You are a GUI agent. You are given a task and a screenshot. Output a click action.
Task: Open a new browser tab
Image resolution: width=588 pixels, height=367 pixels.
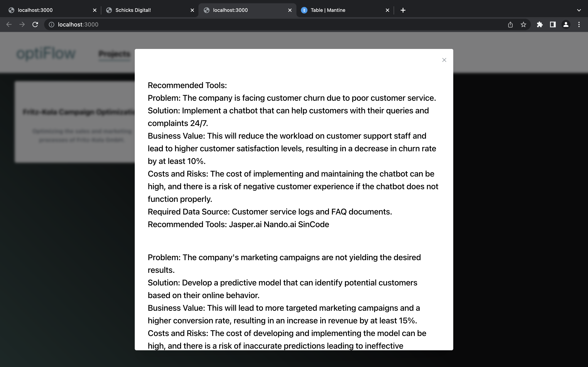pos(403,10)
